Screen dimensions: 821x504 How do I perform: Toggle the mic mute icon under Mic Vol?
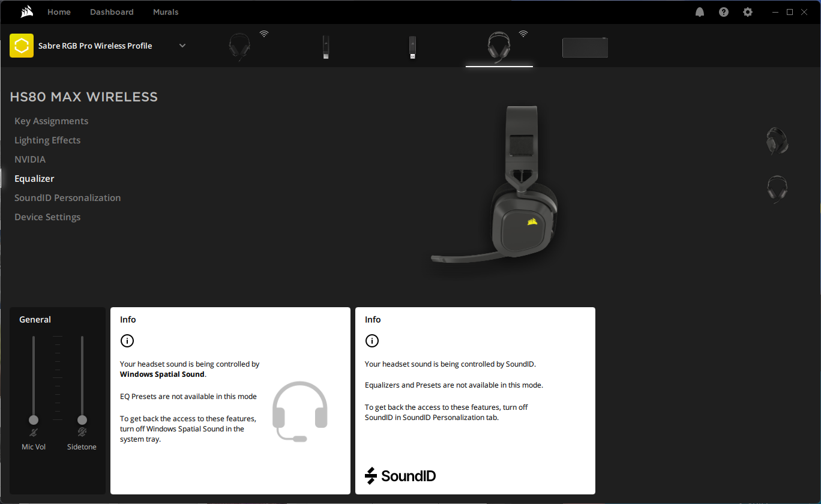click(34, 433)
